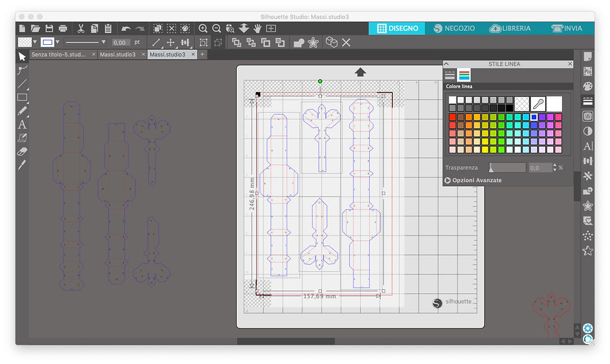Select the red swatch in first color row
This screenshot has height=364, width=610.
(x=452, y=117)
